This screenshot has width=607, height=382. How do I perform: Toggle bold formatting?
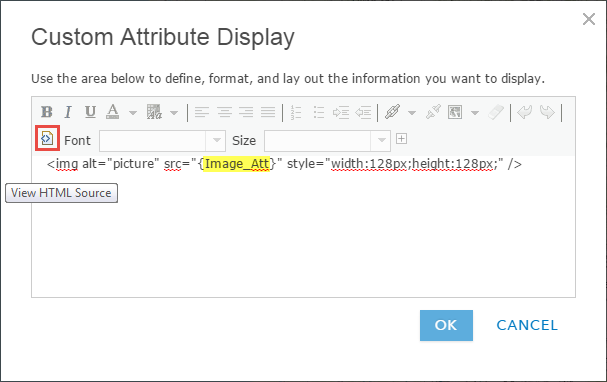pos(47,112)
